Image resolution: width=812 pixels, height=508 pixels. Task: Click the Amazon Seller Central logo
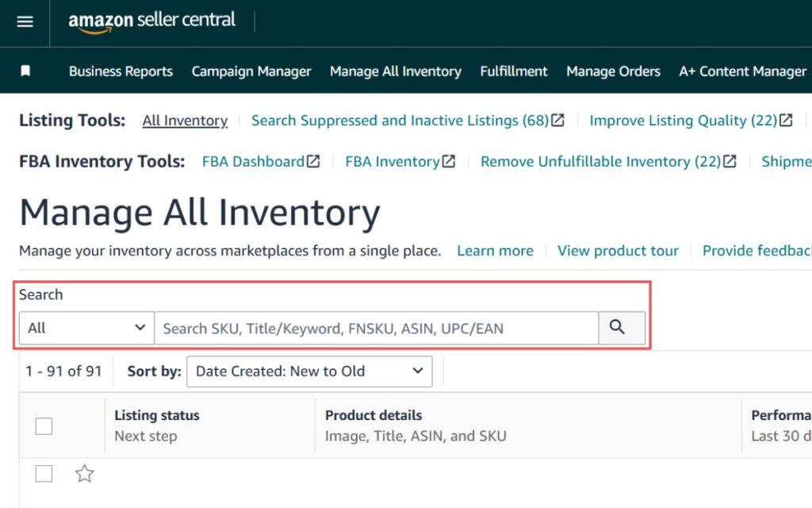(x=151, y=21)
